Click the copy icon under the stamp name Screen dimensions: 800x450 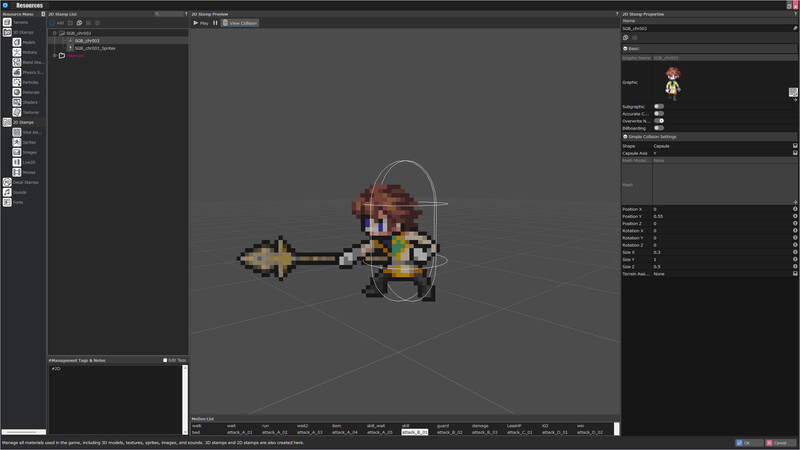(626, 38)
